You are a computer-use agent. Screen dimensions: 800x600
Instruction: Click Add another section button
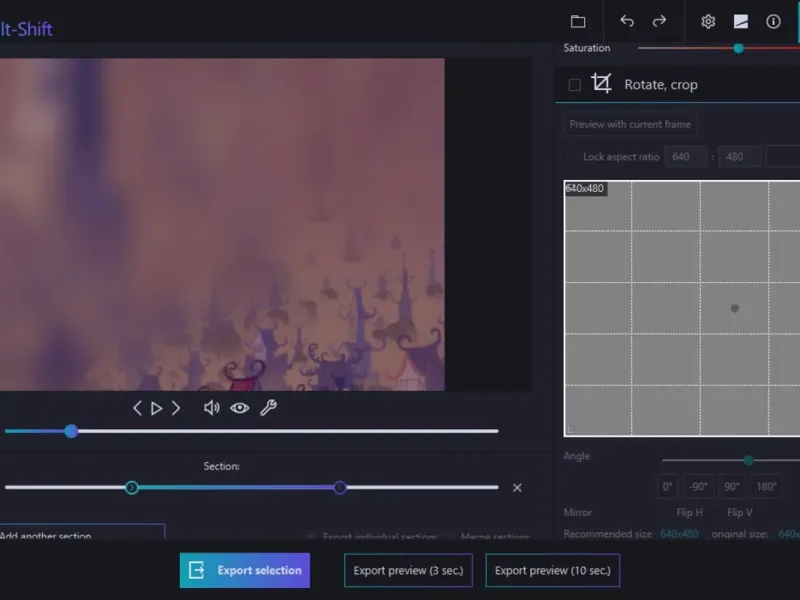point(82,532)
